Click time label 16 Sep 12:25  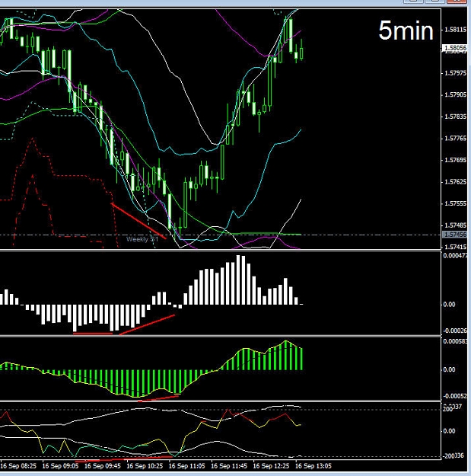coord(271,465)
